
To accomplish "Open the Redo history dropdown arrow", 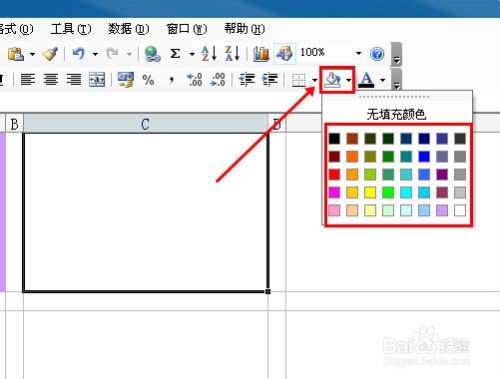I will [x=129, y=54].
